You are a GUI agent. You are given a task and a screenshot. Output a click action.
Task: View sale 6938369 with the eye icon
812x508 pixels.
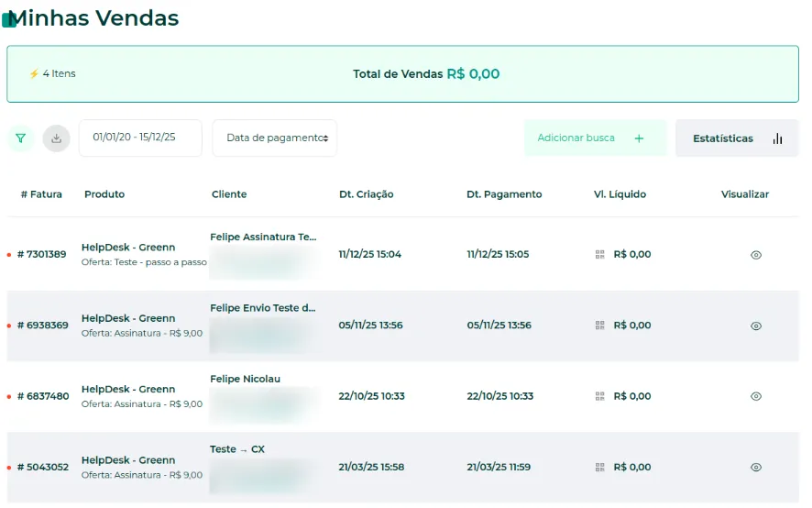tap(756, 326)
